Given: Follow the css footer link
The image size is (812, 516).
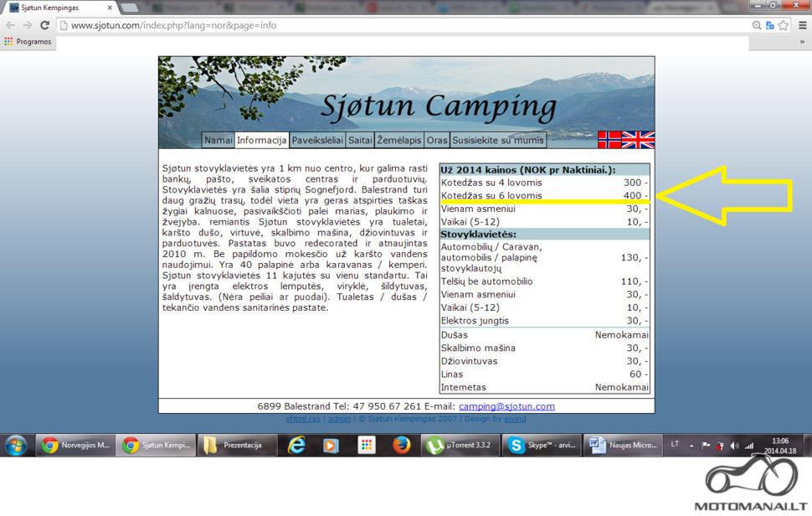Looking at the screenshot, I should click(314, 419).
